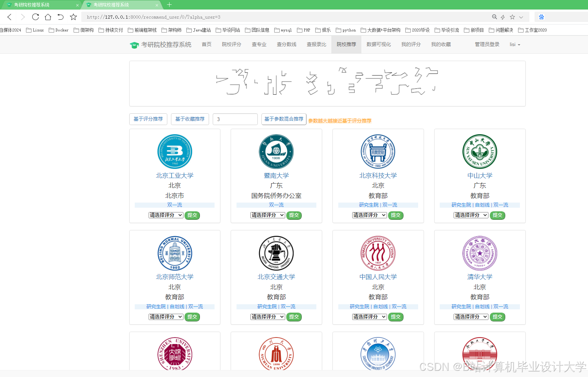Click the Baidu paw search icon
Viewport: 588px width, 377px height.
[x=542, y=17]
